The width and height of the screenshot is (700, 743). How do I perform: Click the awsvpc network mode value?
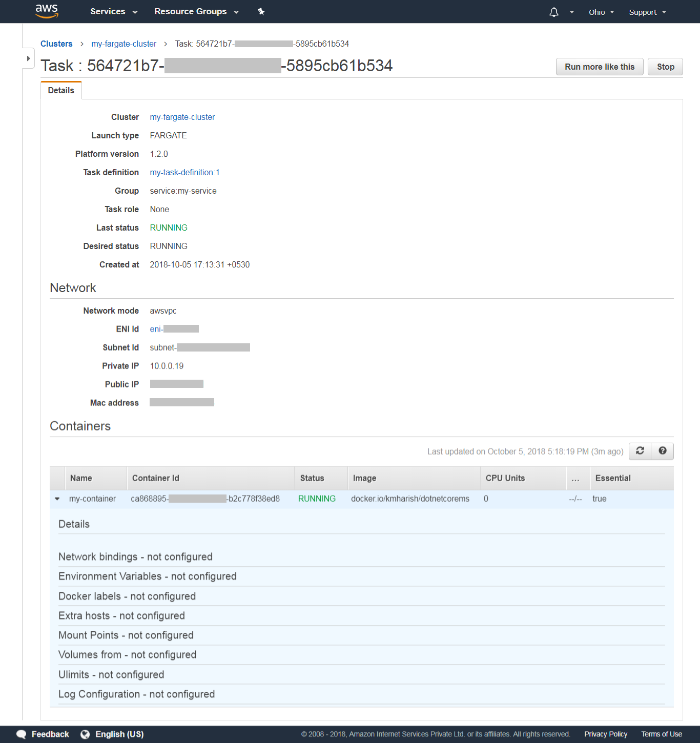163,311
